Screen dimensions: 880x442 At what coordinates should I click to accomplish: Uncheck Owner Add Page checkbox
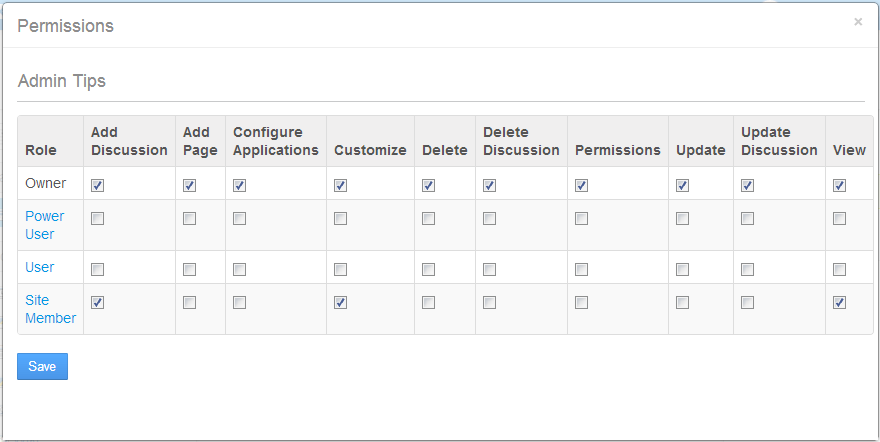click(x=190, y=186)
